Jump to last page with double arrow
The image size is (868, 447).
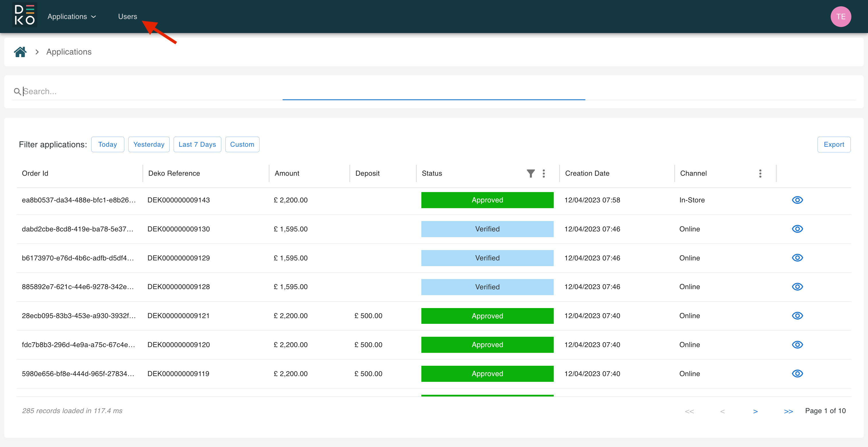click(x=788, y=411)
